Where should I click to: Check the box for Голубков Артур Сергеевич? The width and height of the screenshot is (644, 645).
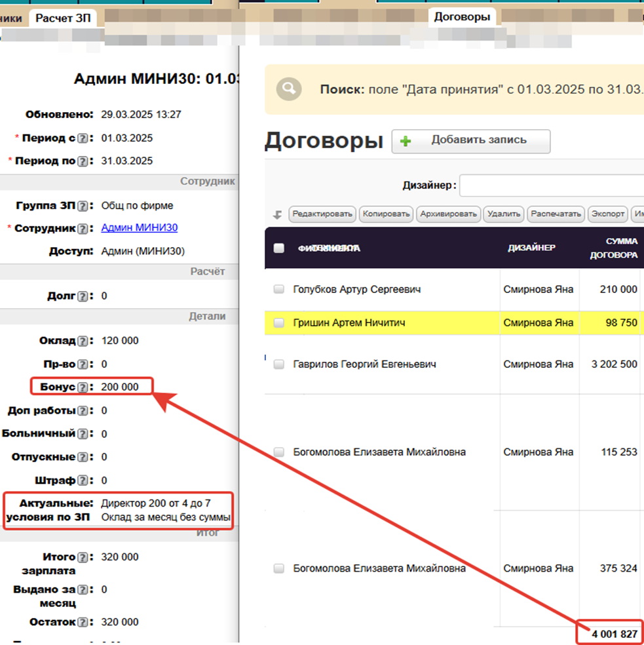[x=279, y=289]
